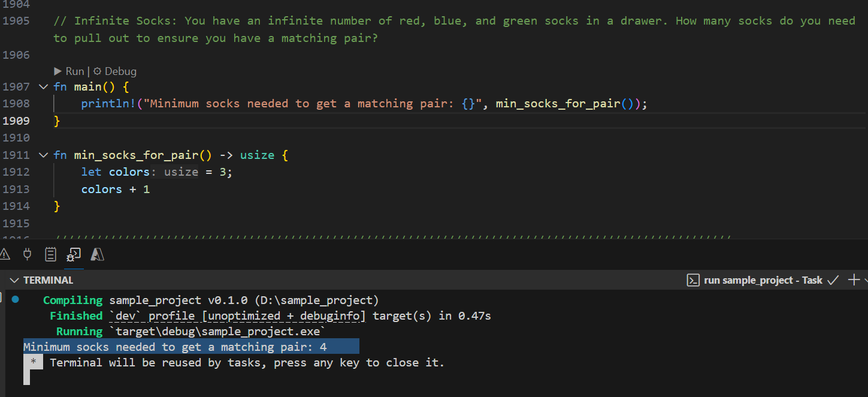Click line number 1913 in the gutter
The width and height of the screenshot is (868, 397).
click(x=16, y=190)
